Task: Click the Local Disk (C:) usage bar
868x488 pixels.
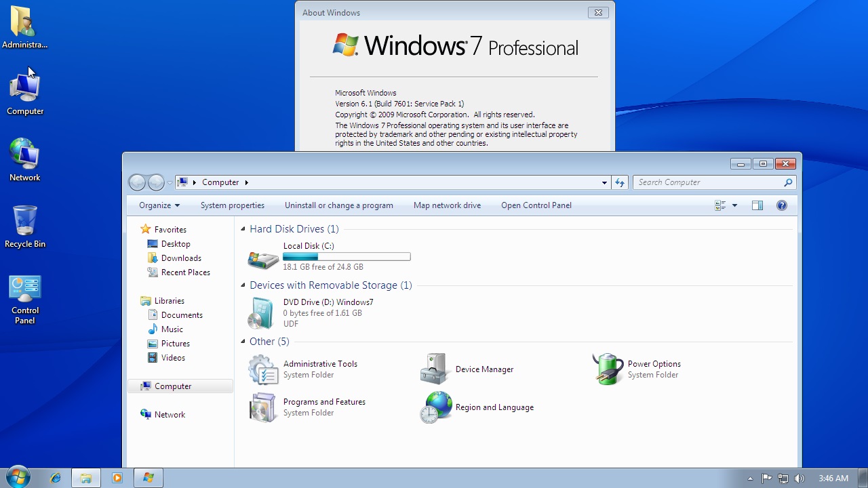Action: tap(347, 257)
